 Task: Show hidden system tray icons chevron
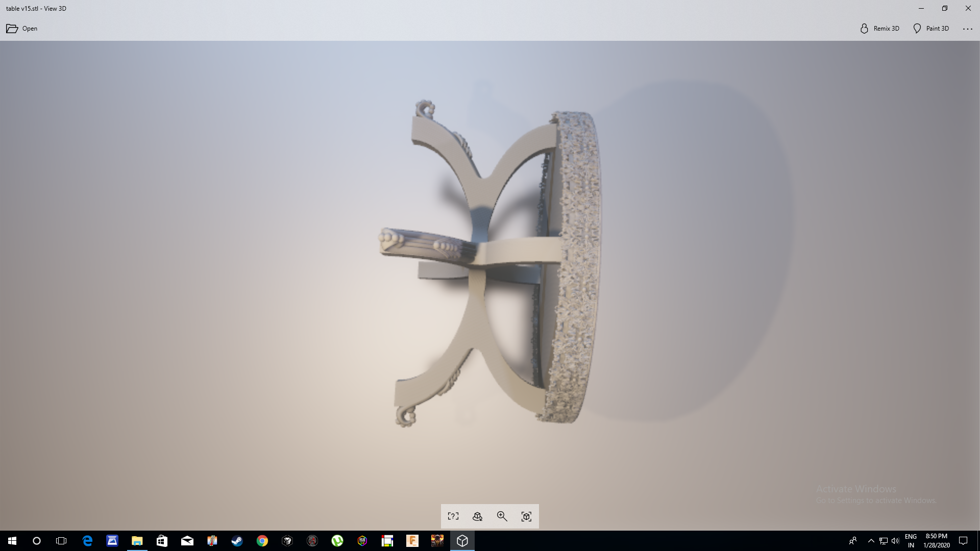point(871,541)
